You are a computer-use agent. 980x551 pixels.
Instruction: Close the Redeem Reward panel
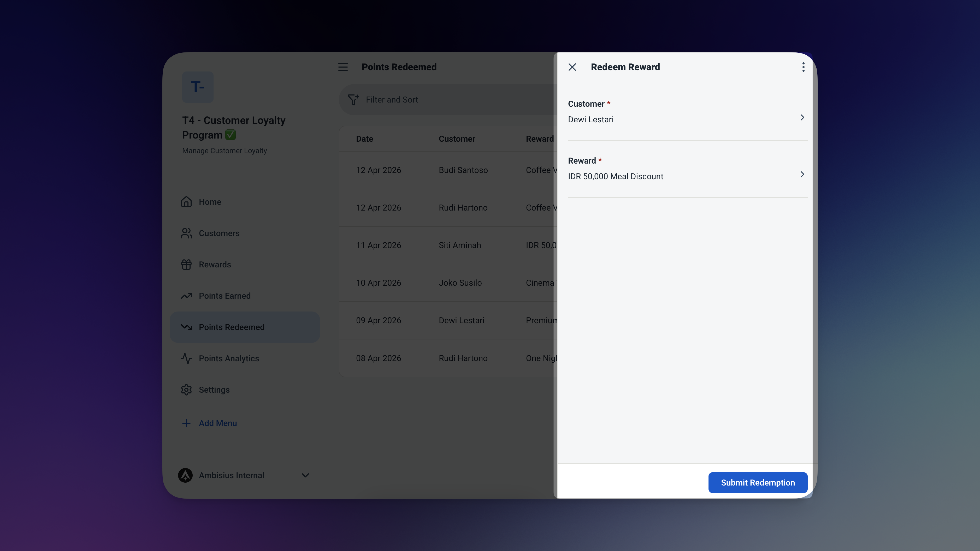[572, 67]
